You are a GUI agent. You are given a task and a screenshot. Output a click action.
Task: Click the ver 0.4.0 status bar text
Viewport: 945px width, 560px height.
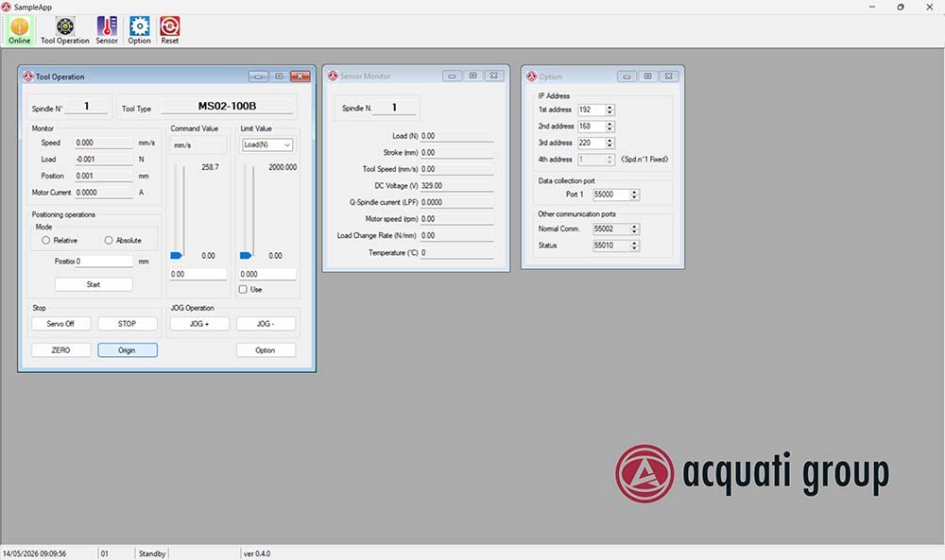point(257,553)
